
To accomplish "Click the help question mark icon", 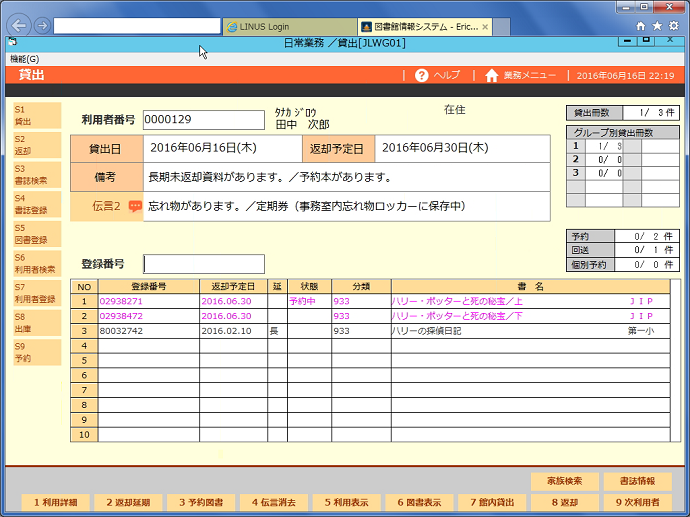I will tap(421, 75).
